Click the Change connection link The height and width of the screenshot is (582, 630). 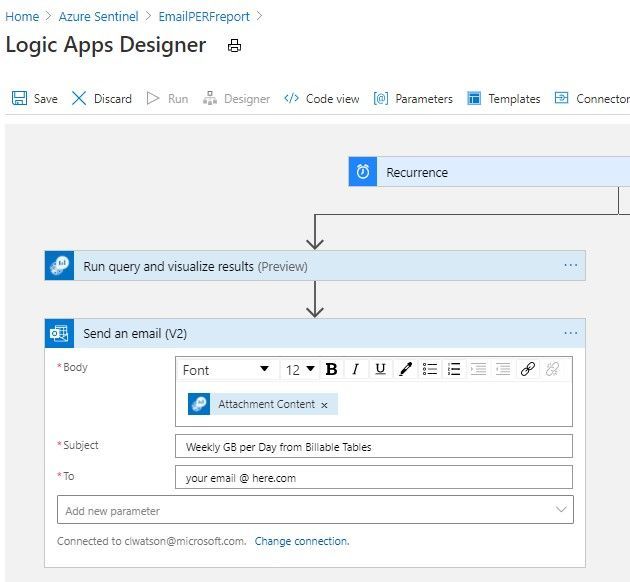tap(302, 541)
